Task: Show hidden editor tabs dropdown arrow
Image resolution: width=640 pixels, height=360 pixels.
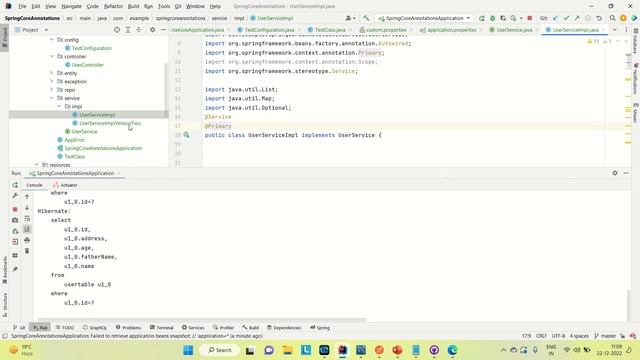Action: click(x=614, y=30)
